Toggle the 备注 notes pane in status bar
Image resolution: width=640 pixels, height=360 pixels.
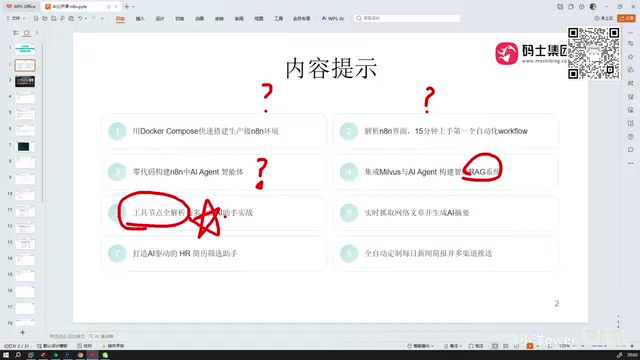tap(453, 346)
